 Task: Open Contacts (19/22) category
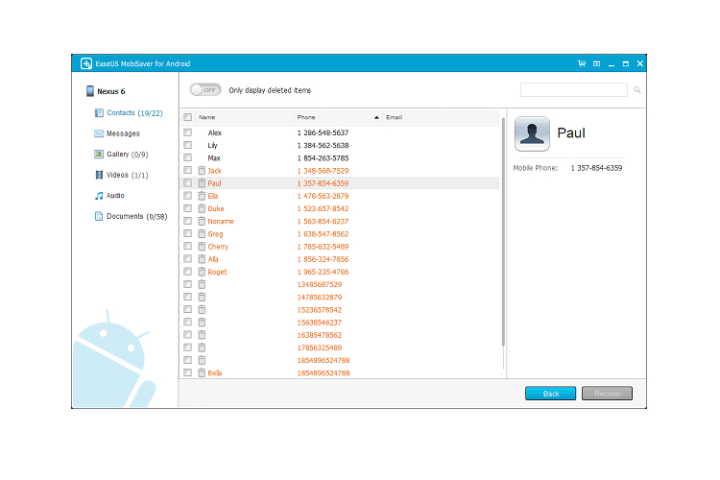pos(135,113)
